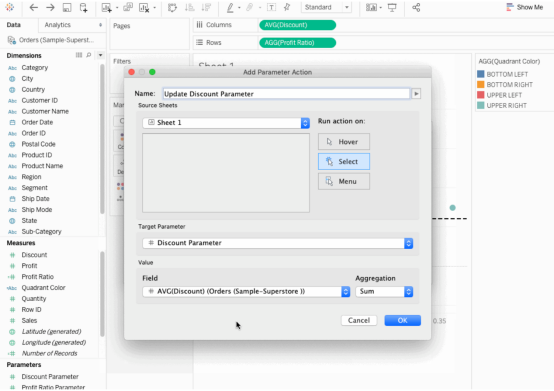The height and width of the screenshot is (391, 554).
Task: Click the Presentation Mode icon
Action: [x=392, y=7]
